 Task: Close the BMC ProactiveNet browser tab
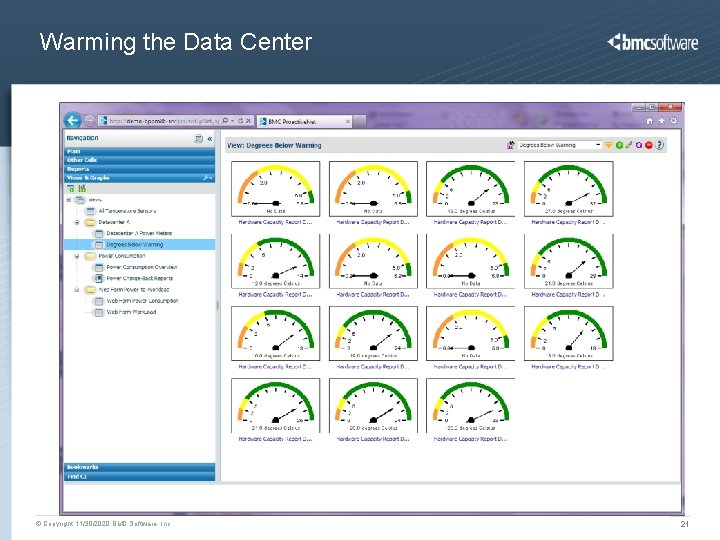click(348, 121)
